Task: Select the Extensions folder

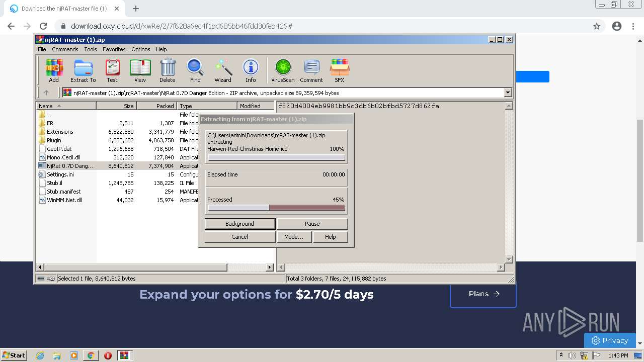Action: click(x=60, y=132)
